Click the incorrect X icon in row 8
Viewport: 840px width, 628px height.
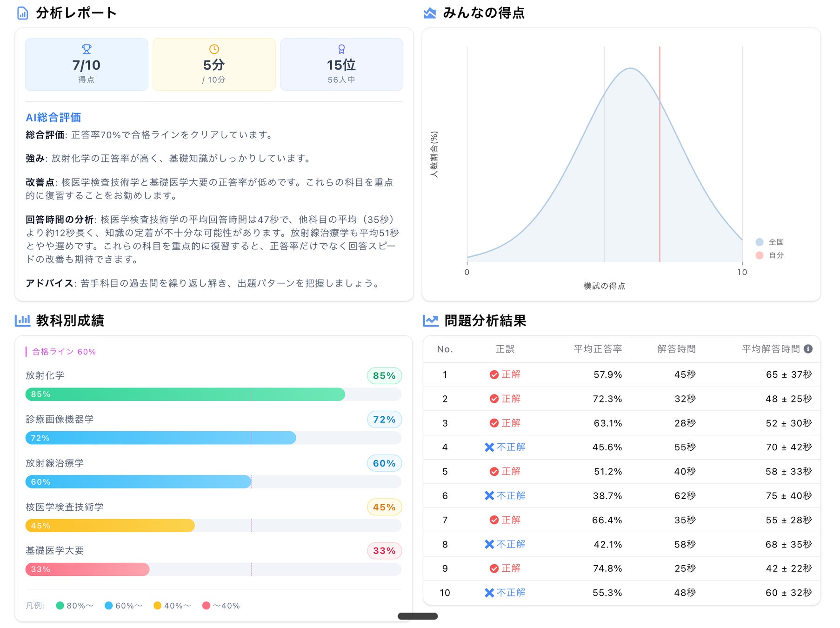pyautogui.click(x=489, y=544)
